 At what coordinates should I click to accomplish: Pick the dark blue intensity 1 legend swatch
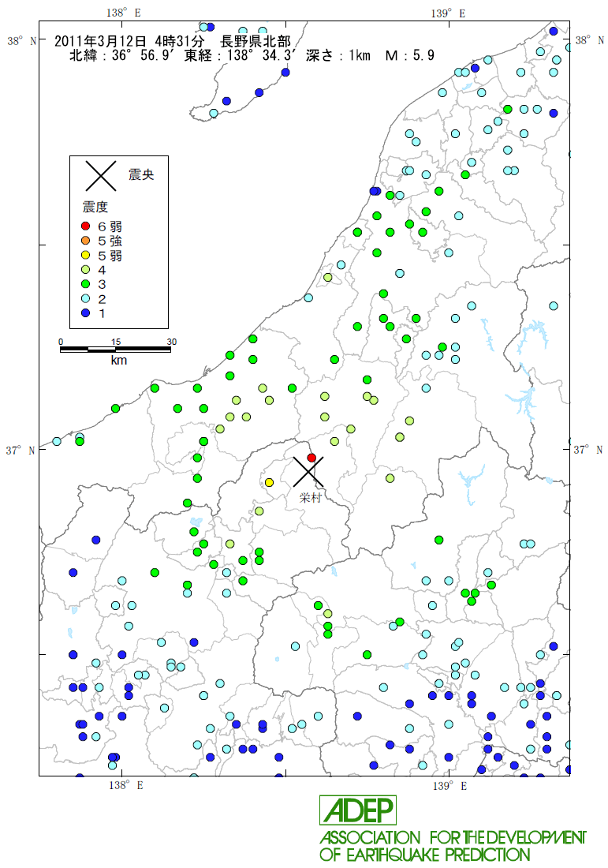pos(85,313)
